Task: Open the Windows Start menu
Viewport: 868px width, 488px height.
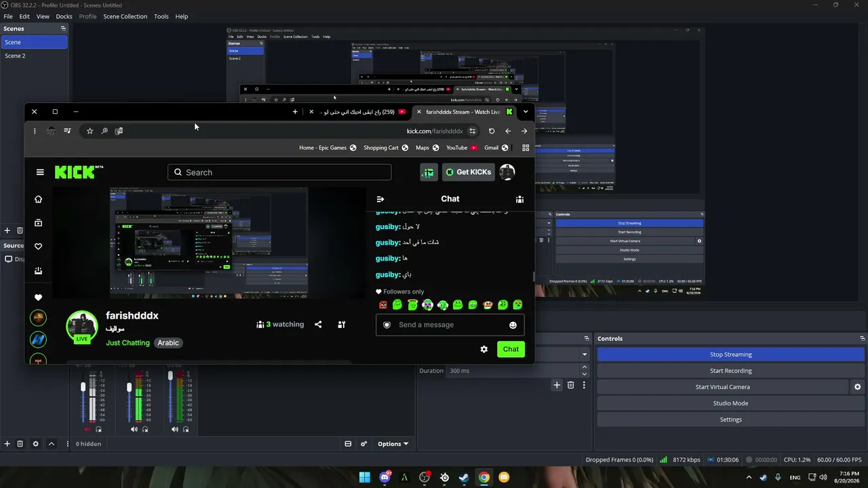Action: click(x=365, y=477)
